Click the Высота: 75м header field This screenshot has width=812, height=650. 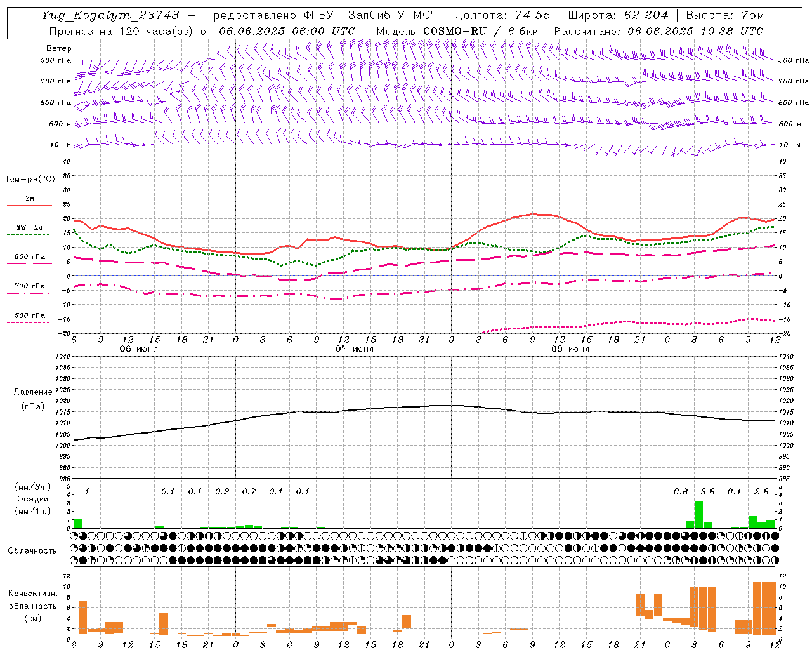725,15
